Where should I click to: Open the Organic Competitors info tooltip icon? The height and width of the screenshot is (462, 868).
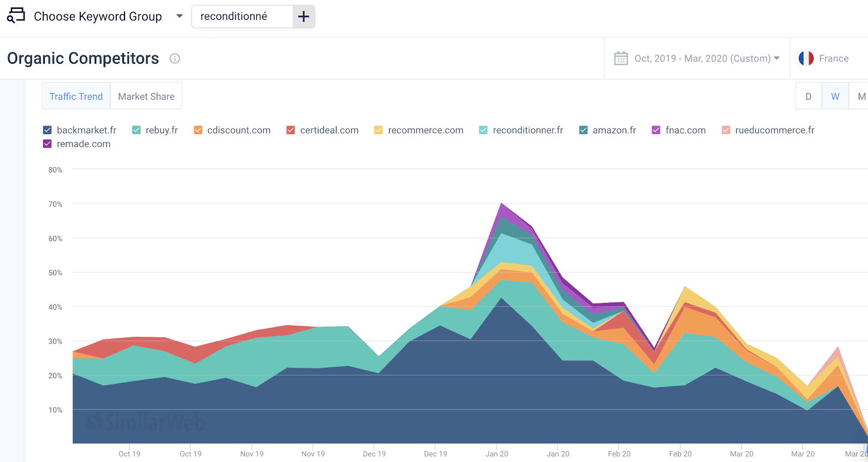coord(175,59)
